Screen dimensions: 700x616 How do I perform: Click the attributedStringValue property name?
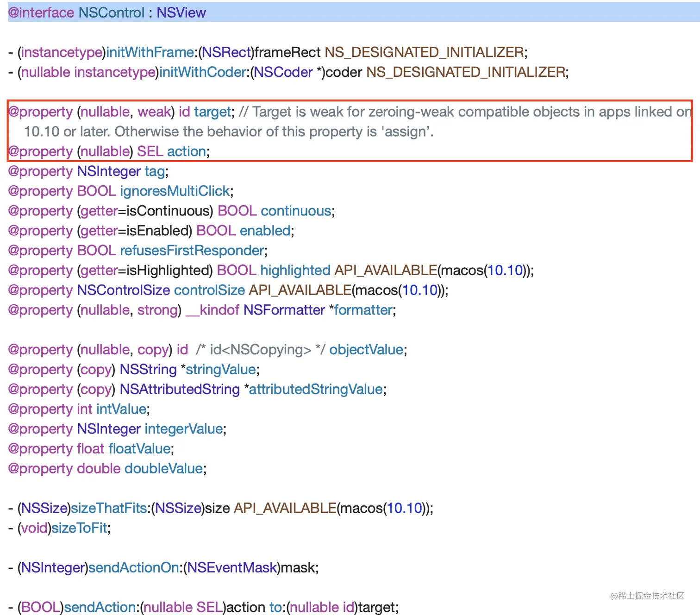click(x=316, y=390)
